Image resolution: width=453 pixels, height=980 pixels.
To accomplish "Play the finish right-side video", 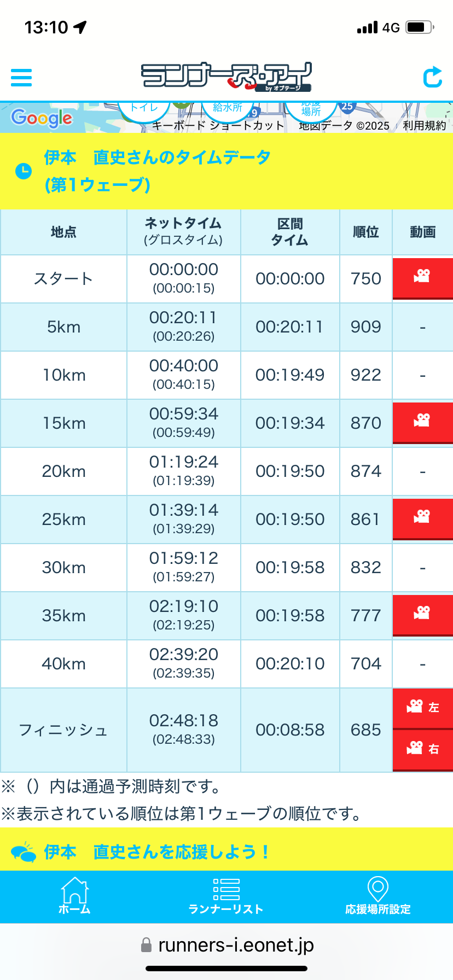I will point(422,749).
